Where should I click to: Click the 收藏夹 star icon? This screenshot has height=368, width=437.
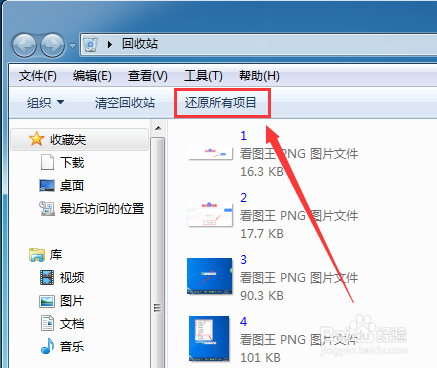click(36, 139)
